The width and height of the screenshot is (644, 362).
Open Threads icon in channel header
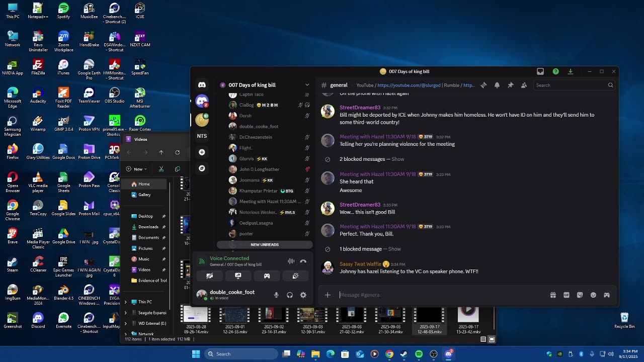click(484, 85)
